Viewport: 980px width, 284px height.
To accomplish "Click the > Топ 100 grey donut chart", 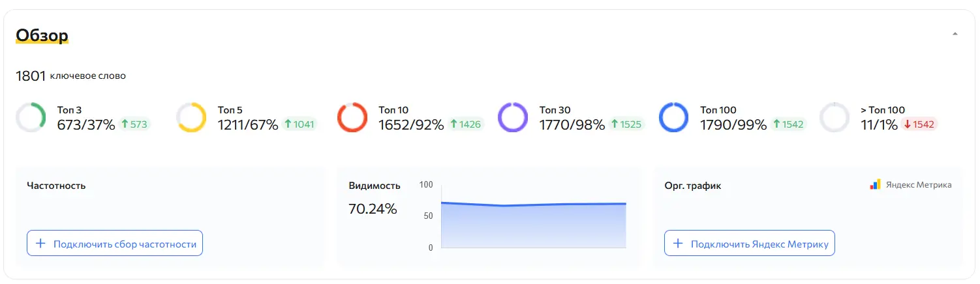I will (x=834, y=118).
